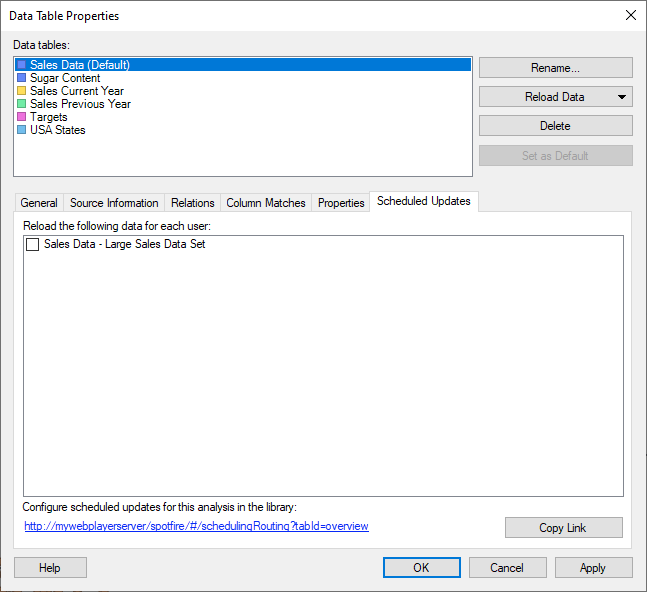
Task: Switch to the Relations tab
Action: 193,203
